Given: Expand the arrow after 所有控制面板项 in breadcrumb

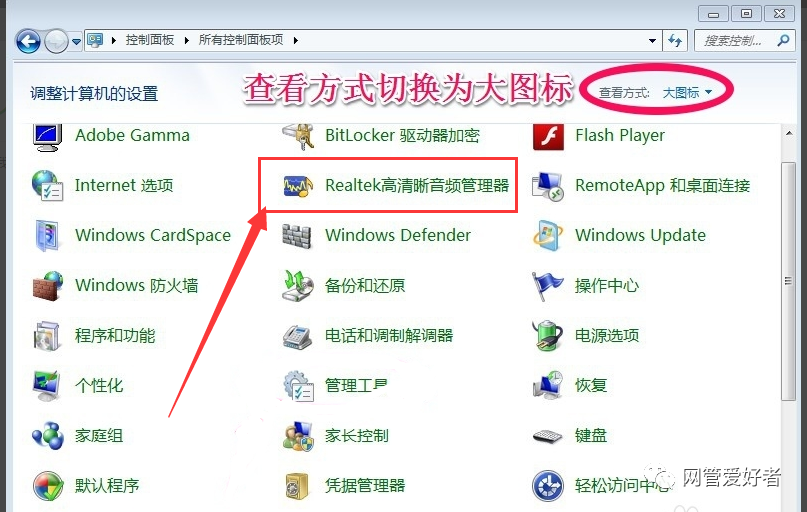Looking at the screenshot, I should click(x=296, y=40).
